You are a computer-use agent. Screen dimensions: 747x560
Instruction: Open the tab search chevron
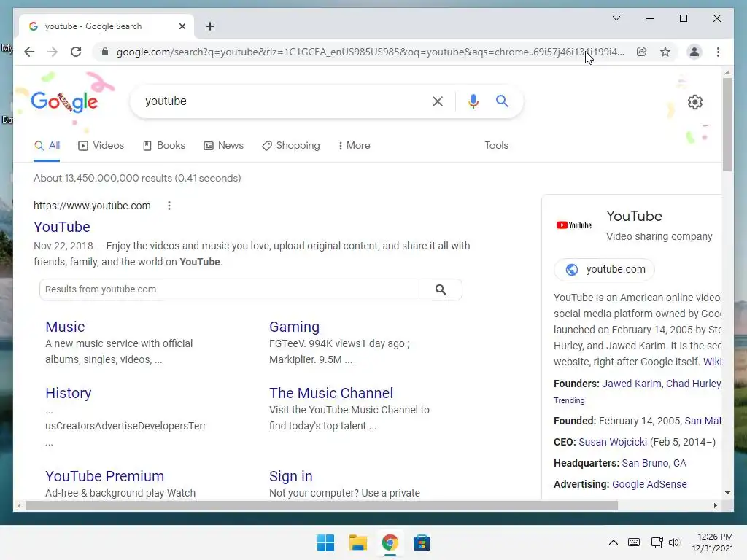616,18
